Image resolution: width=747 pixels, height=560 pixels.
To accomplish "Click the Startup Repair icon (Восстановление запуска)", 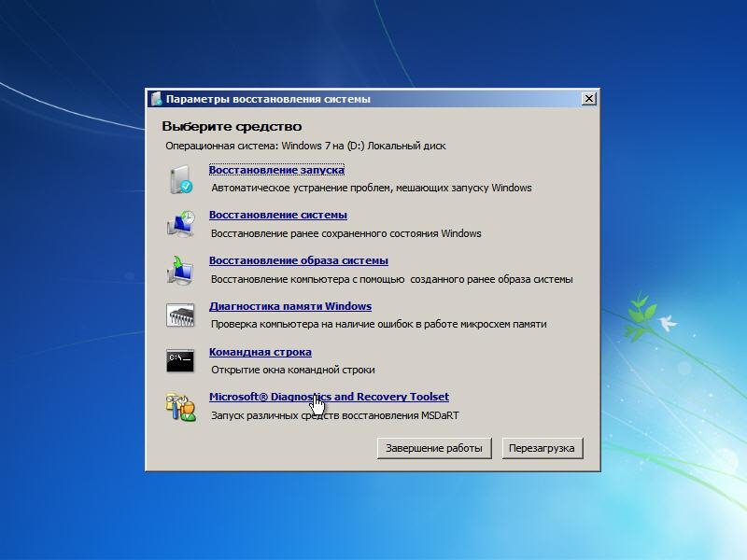I will pos(180,179).
